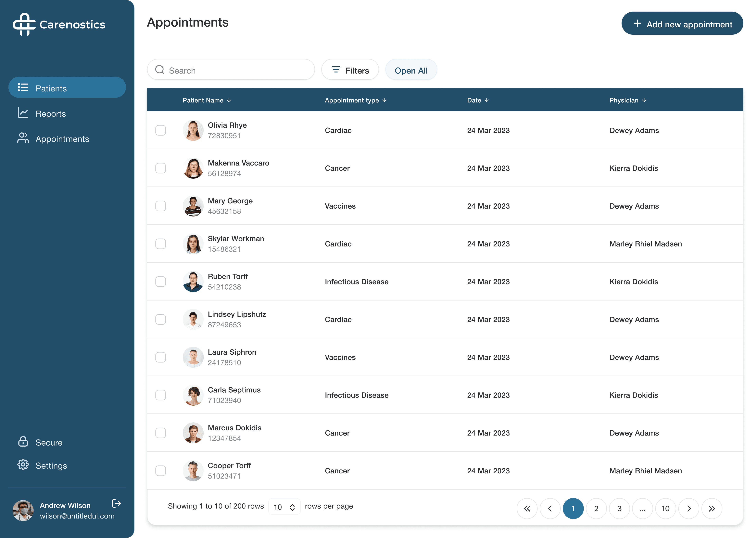This screenshot has width=756, height=538.
Task: Open the Filters button
Action: (x=350, y=70)
